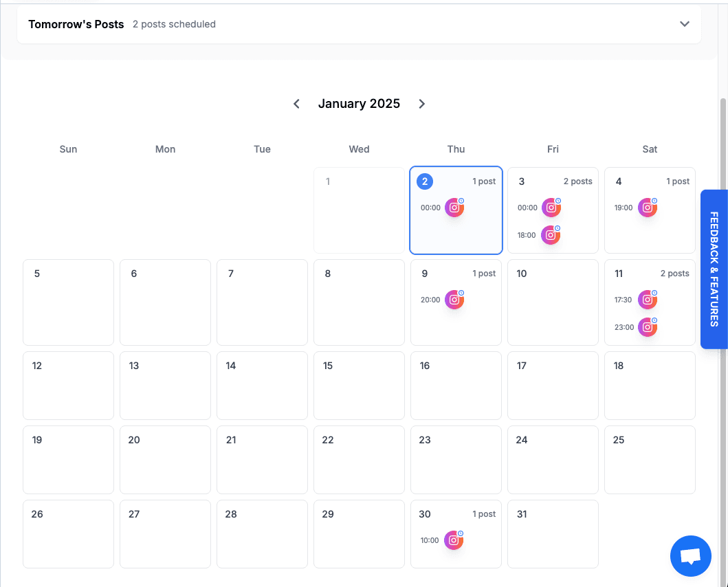Select January 2 in the calendar

tap(456, 210)
